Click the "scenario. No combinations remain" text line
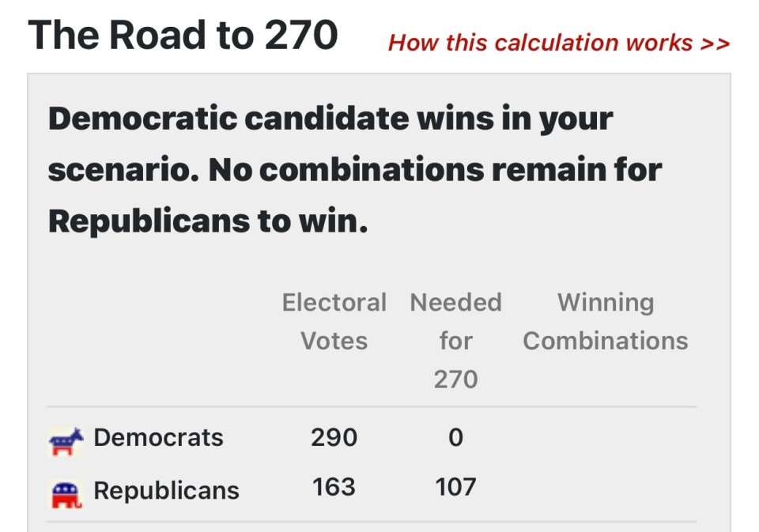Screen dimensions: 759x532 click(355, 170)
